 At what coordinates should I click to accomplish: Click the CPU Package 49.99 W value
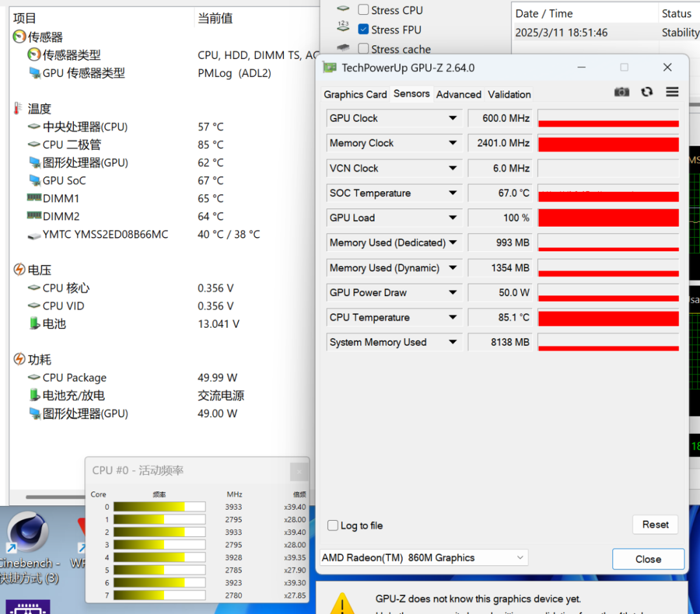click(217, 378)
